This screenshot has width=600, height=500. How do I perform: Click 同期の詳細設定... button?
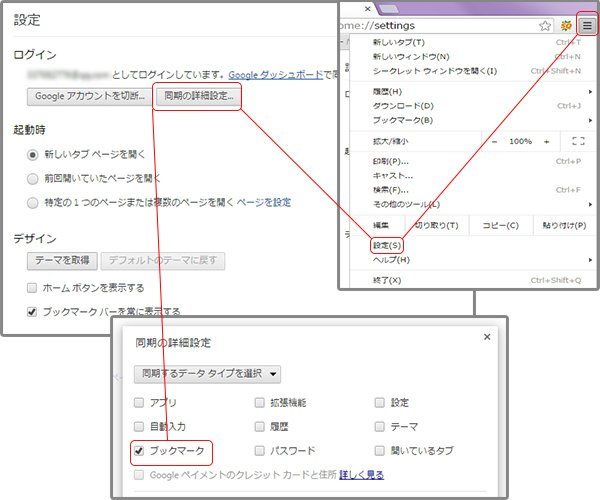(x=198, y=96)
